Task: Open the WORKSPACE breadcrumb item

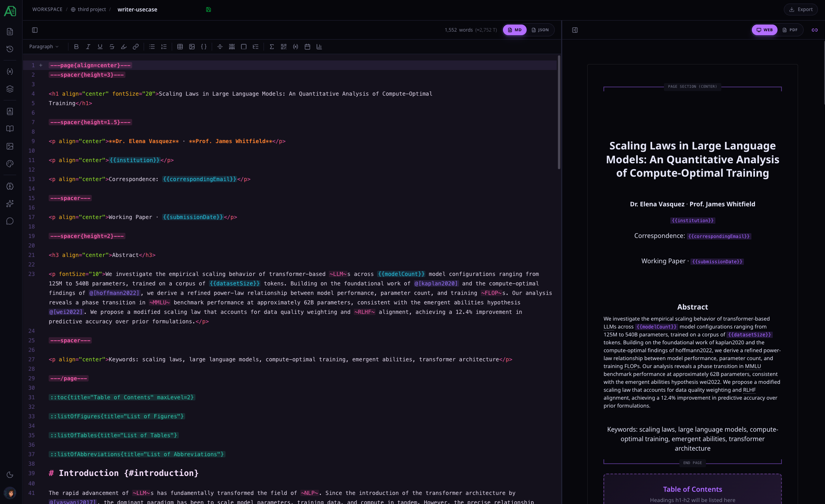Action: [x=47, y=9]
